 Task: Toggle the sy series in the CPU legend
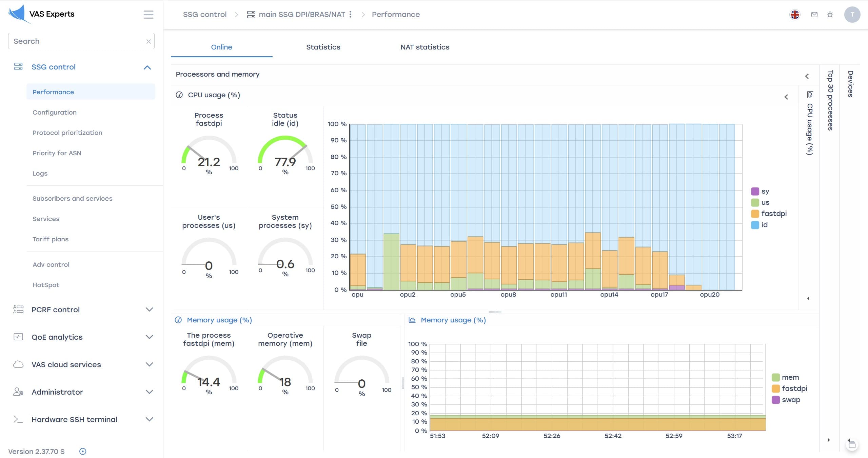(760, 191)
